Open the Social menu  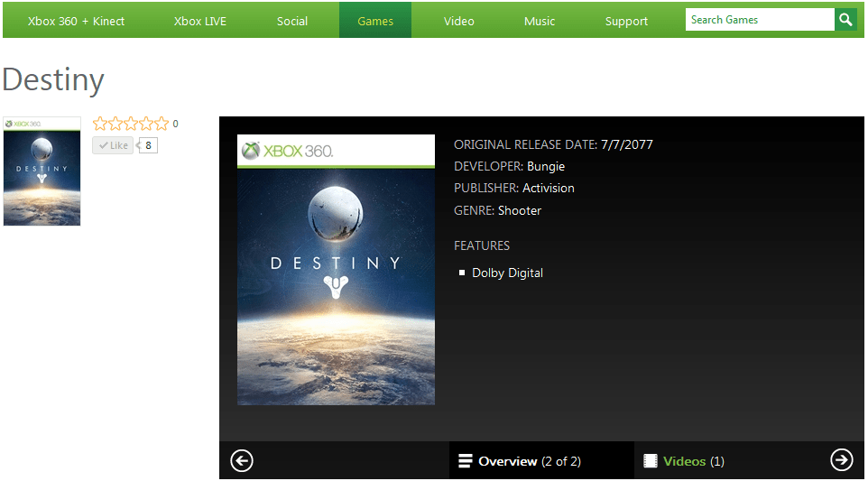(292, 21)
